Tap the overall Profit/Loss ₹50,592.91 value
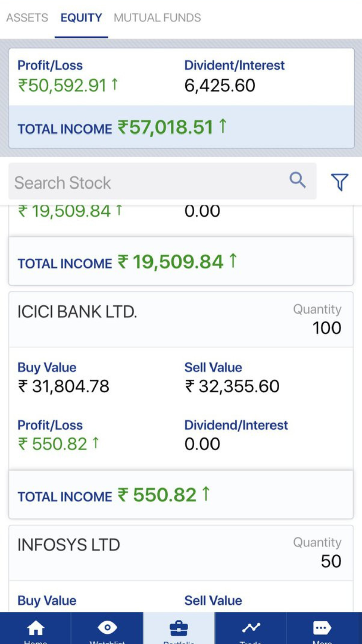Screen dimensions: 362x644 [x=67, y=85]
